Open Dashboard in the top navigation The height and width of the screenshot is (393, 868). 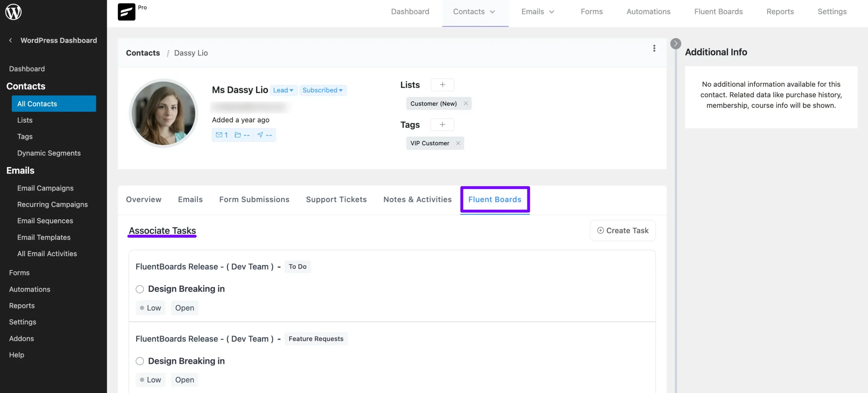click(410, 12)
